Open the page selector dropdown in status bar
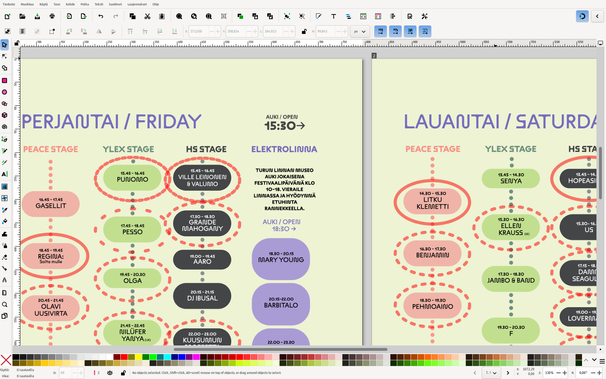 491,373
